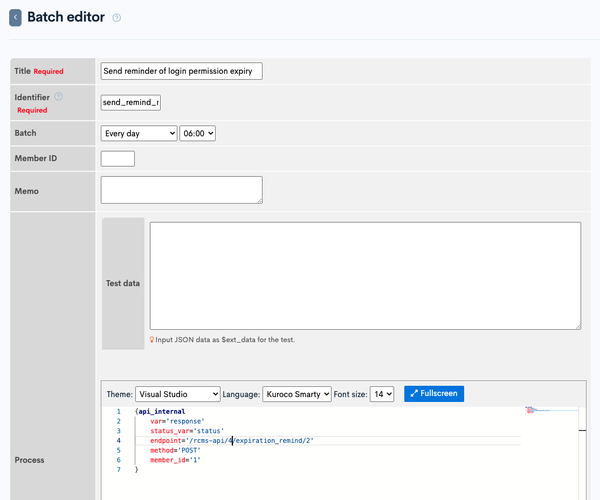Click the code editor minimap preview
This screenshot has width=600, height=500.
point(551,410)
